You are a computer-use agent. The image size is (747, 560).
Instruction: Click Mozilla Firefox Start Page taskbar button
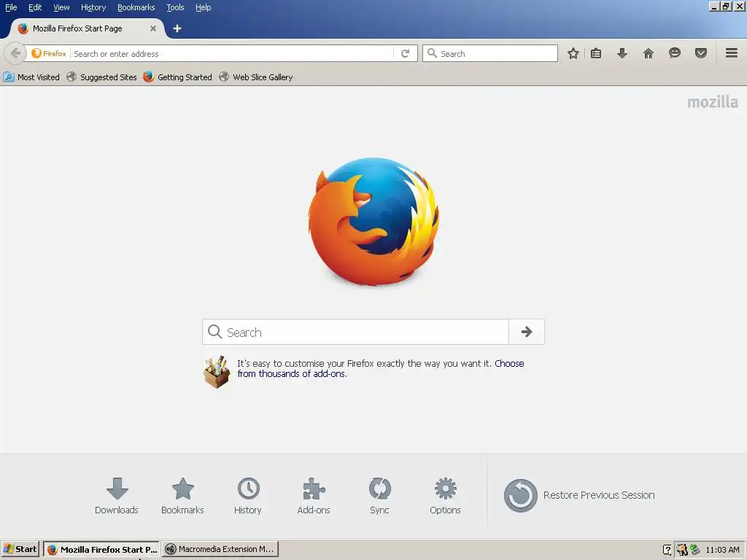coord(102,549)
